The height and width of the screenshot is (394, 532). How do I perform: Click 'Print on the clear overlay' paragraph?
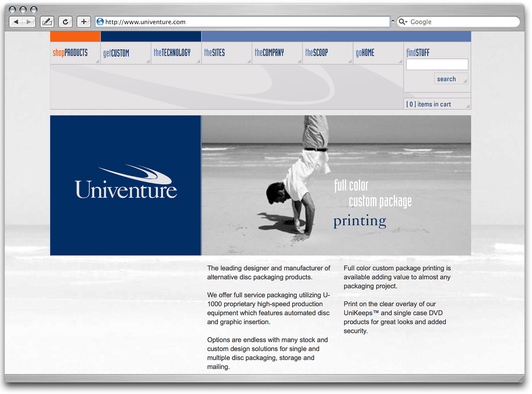(x=395, y=318)
